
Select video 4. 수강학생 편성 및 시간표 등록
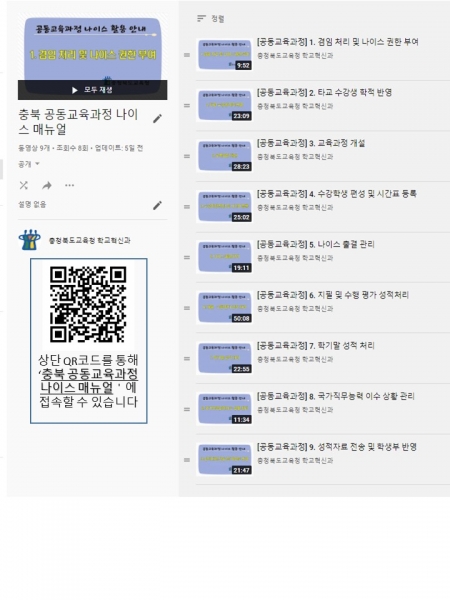pyautogui.click(x=337, y=194)
